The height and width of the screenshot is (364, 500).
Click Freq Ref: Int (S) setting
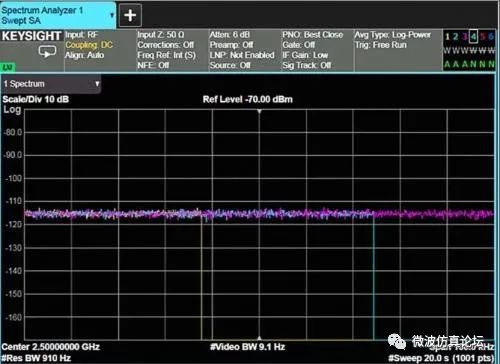[166, 55]
